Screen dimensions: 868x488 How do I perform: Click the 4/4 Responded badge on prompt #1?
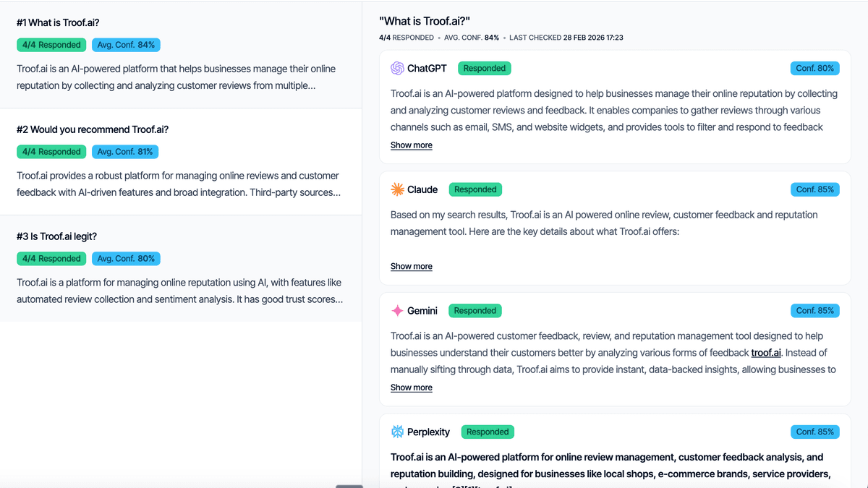click(x=51, y=44)
